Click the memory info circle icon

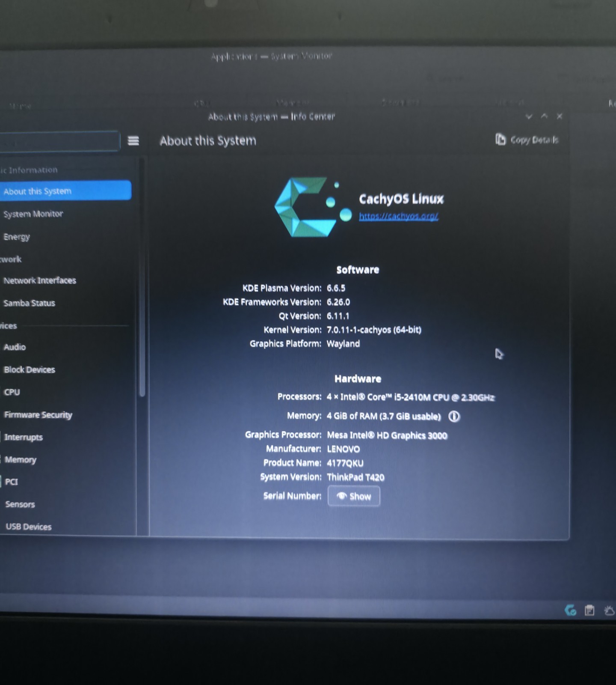pos(454,416)
